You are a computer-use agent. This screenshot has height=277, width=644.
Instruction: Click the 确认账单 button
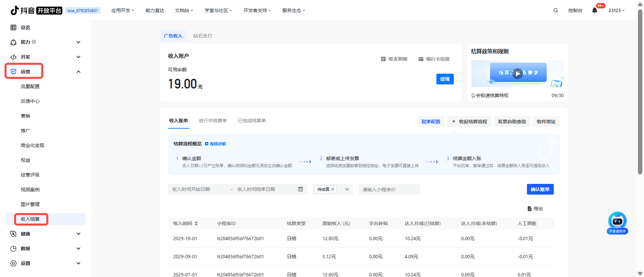540,189
